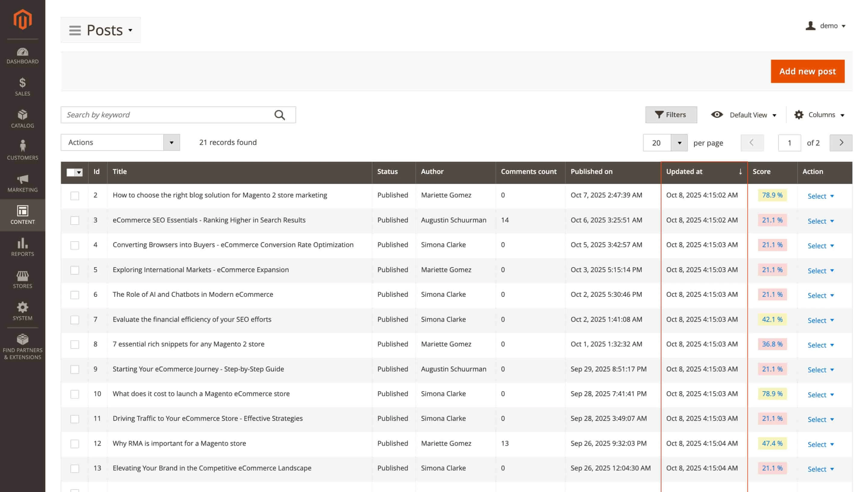The image size is (868, 492).
Task: Open the Reports bar chart icon
Action: 22,243
